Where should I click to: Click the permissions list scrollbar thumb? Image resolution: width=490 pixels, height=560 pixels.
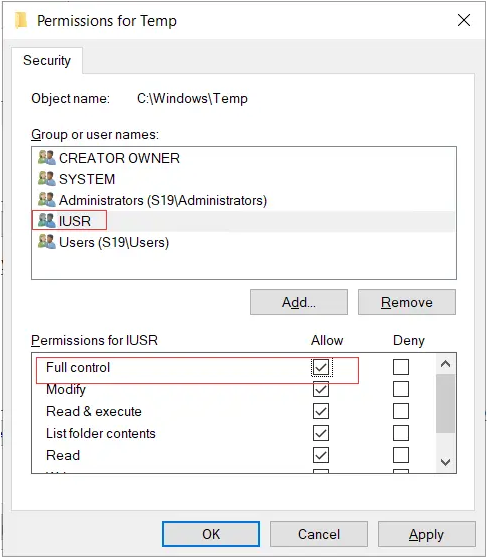pos(445,404)
